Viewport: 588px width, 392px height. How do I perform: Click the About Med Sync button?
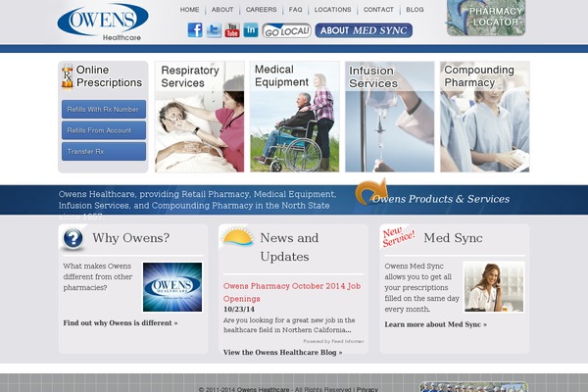364,30
